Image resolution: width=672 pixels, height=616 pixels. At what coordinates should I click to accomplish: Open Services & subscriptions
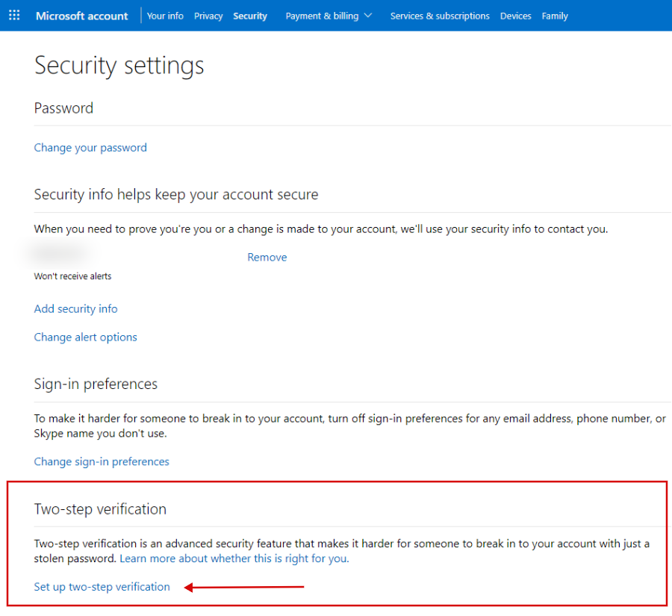click(x=440, y=16)
